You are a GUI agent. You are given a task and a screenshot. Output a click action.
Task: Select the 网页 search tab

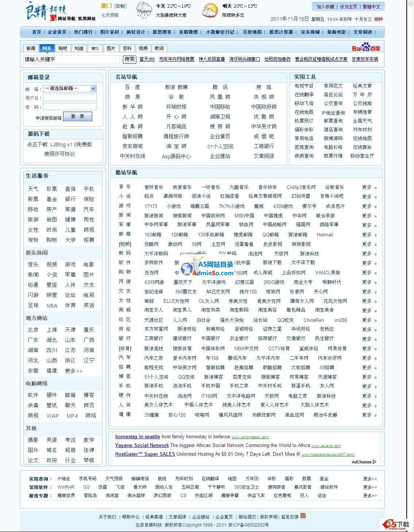click(47, 48)
